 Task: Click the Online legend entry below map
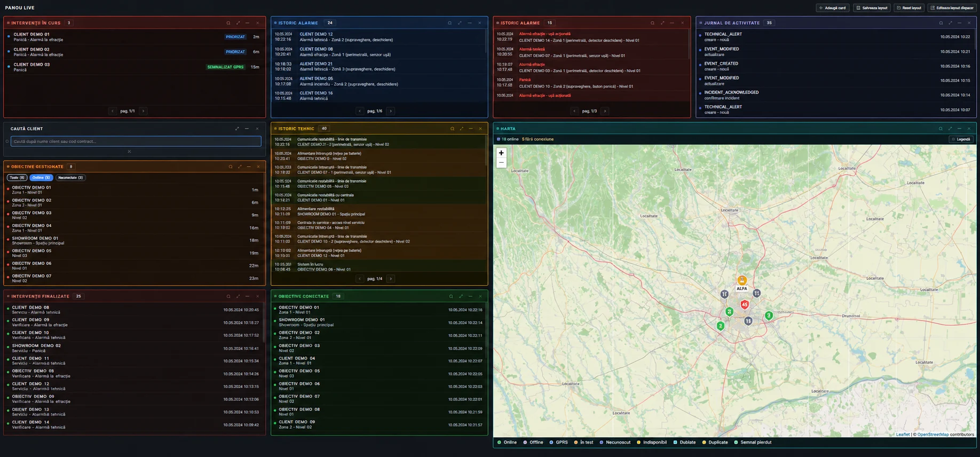pyautogui.click(x=507, y=443)
